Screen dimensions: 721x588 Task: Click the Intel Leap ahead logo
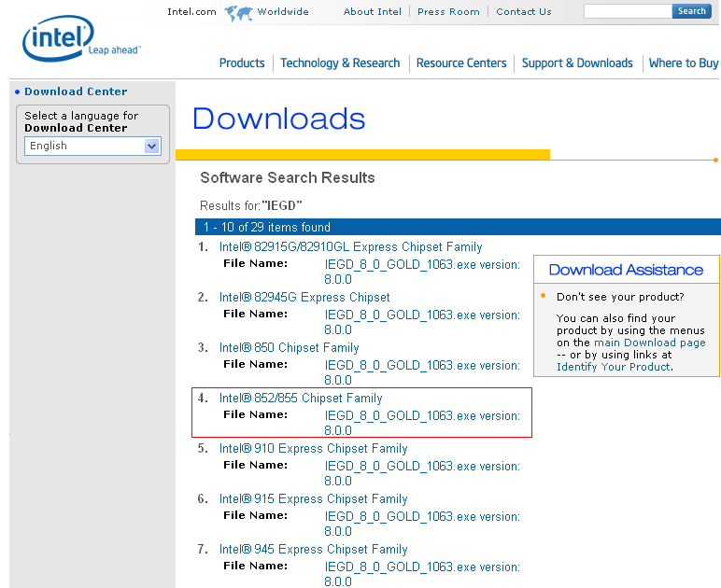[x=81, y=38]
